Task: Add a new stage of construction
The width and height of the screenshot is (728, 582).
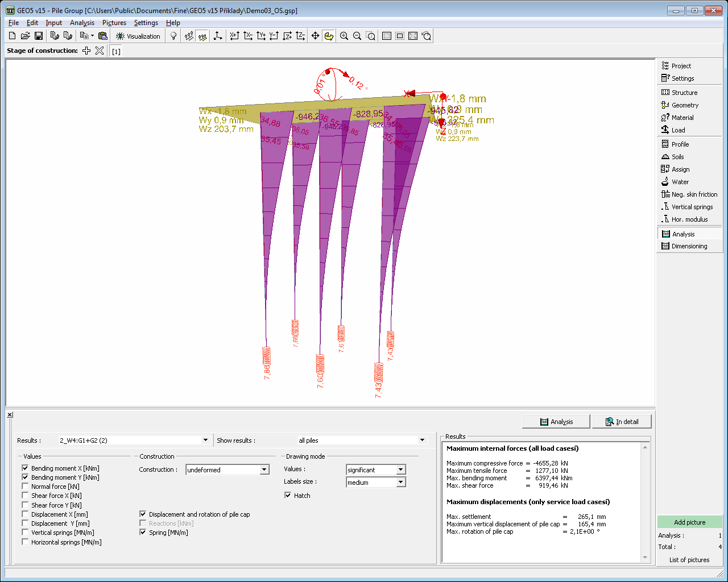Action: tap(86, 51)
